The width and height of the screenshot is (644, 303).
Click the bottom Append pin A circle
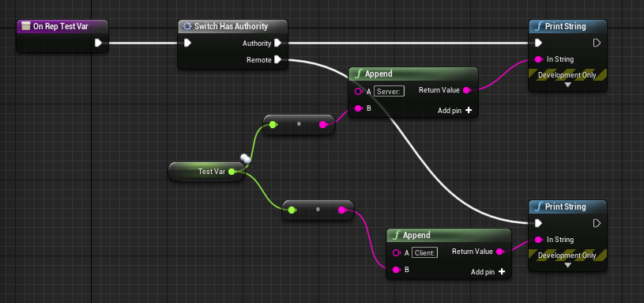point(396,252)
